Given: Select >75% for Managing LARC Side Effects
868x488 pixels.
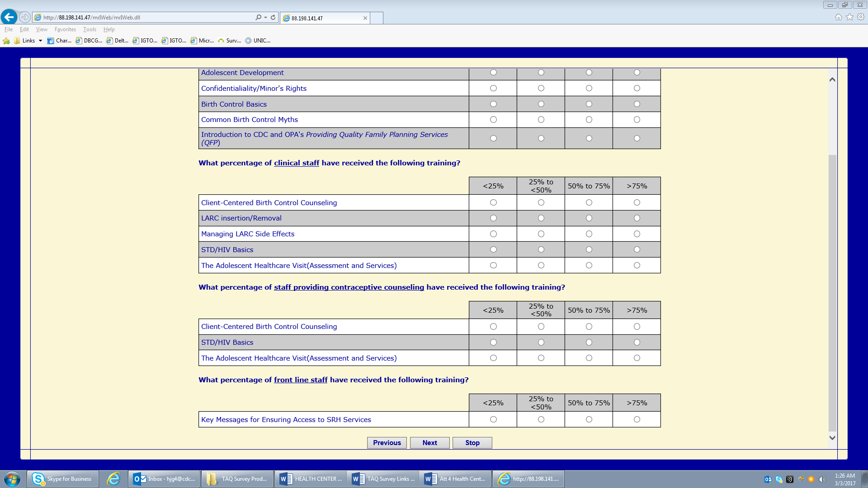Looking at the screenshot, I should (637, 234).
